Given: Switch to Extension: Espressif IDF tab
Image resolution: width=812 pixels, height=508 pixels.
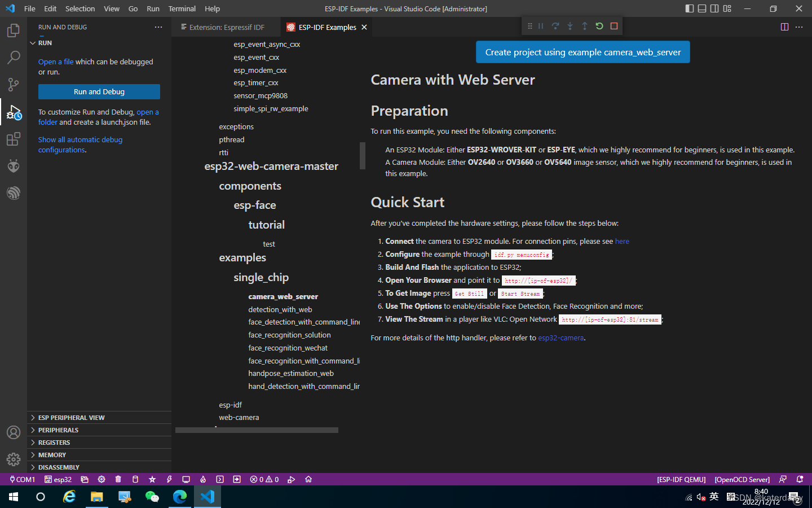Looking at the screenshot, I should point(226,27).
